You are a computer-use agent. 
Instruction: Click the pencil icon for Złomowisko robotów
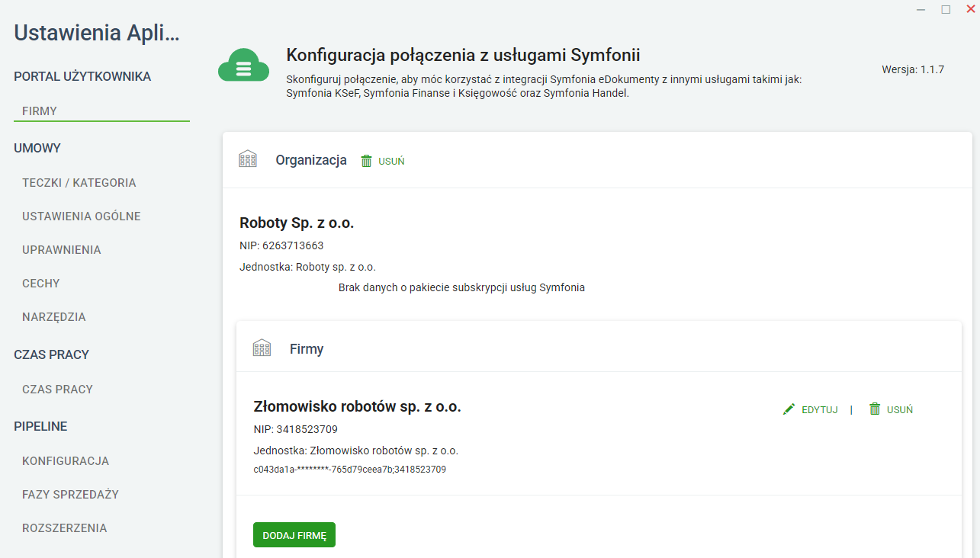(789, 409)
